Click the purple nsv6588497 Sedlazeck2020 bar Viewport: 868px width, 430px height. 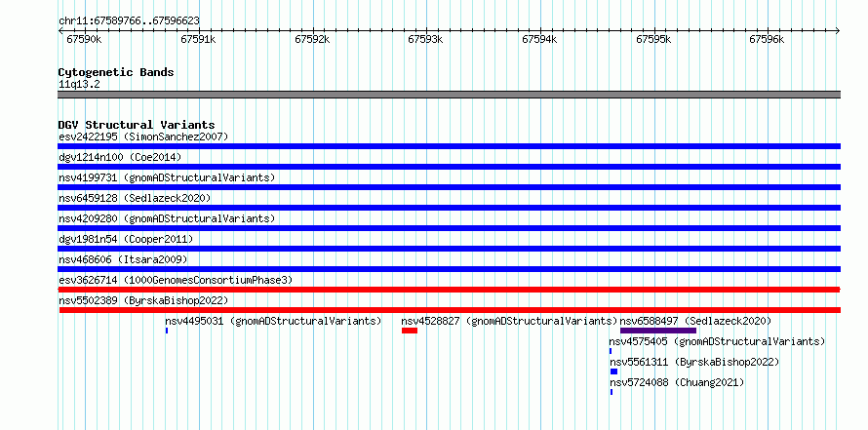658,331
